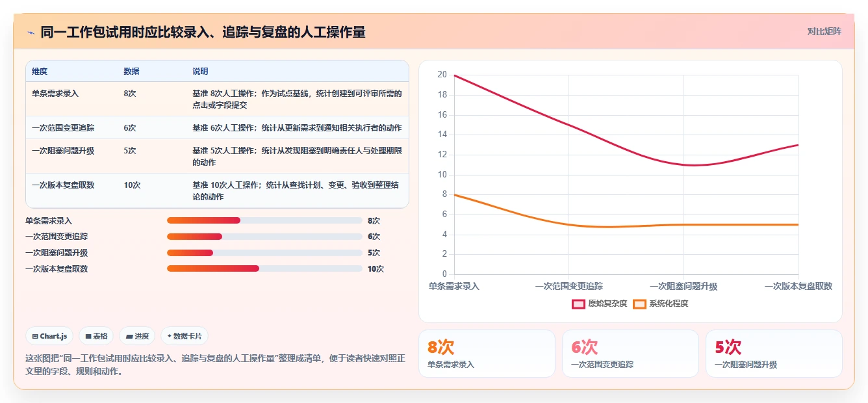Click the 数据 column header
868x403 pixels.
[131, 71]
